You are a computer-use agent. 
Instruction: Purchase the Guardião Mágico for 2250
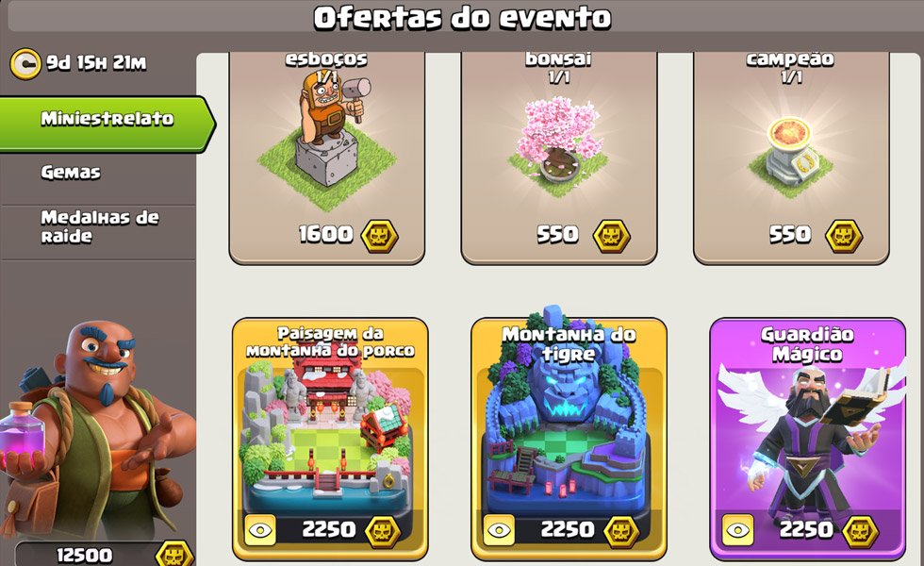[808, 440]
